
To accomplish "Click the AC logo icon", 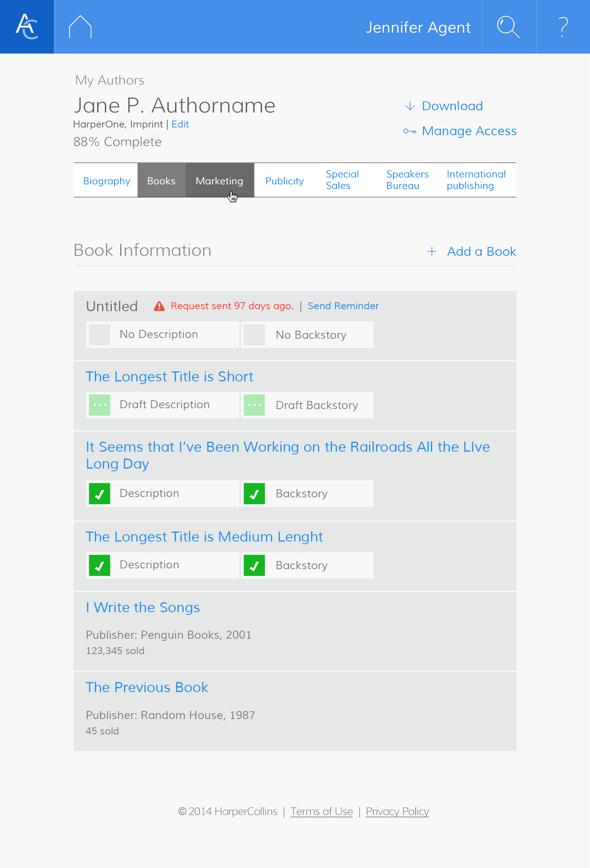I will pyautogui.click(x=27, y=27).
